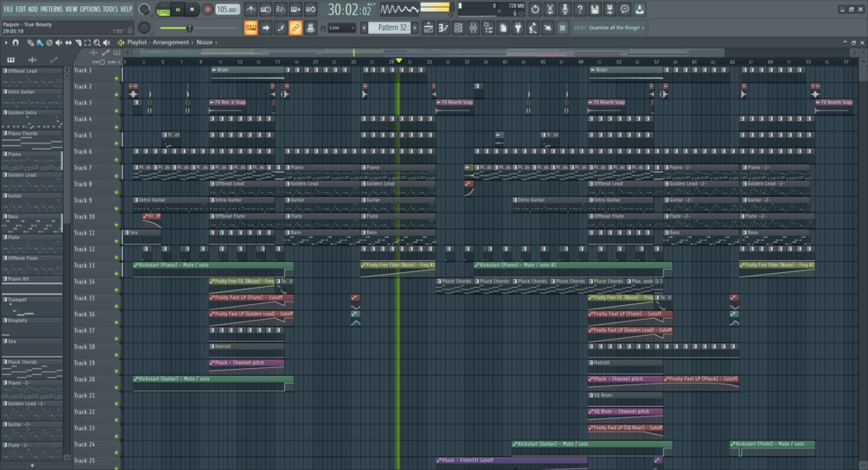The image size is (868, 470).
Task: Enable typing keyboard to piano icon
Action: (x=250, y=28)
